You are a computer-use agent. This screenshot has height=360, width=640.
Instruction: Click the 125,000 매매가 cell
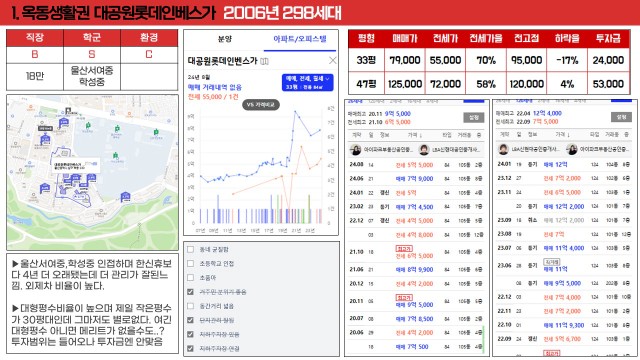click(404, 84)
